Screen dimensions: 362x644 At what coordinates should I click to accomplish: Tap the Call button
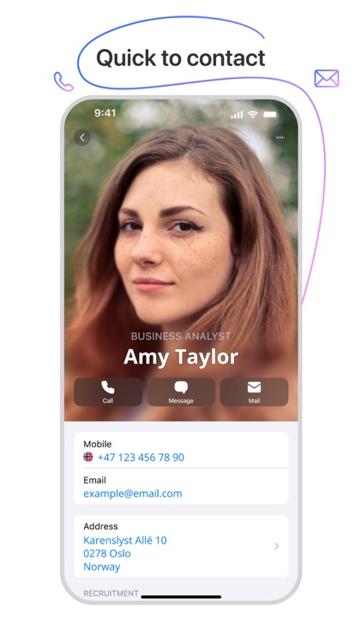point(108,392)
